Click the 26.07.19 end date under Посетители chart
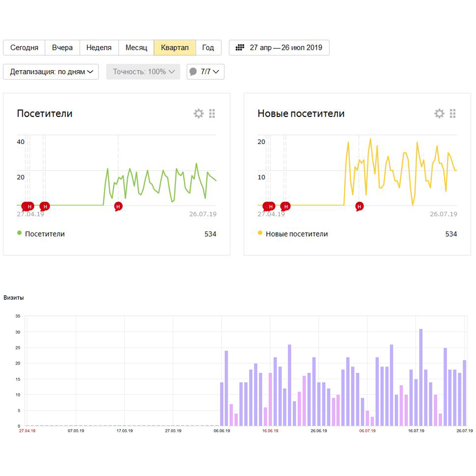476x476 pixels. (x=203, y=214)
